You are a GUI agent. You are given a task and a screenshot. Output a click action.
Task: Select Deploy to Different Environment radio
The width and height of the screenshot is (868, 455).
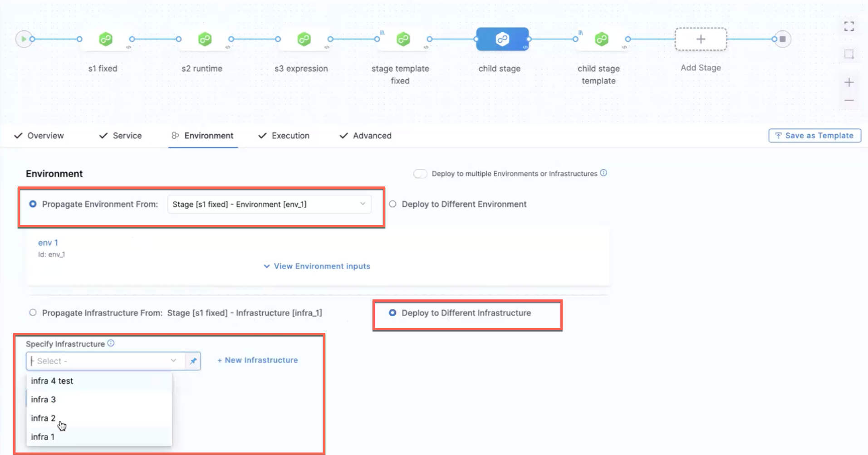(393, 204)
